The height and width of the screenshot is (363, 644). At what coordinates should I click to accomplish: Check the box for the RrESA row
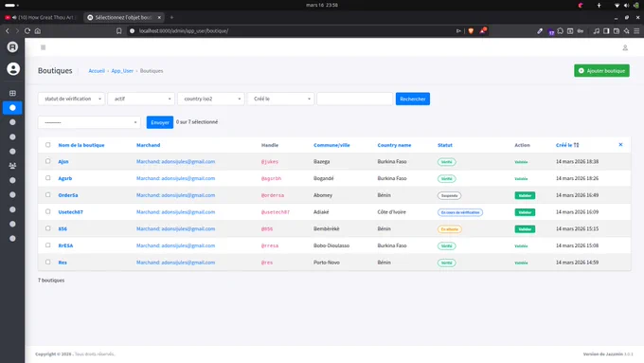(x=48, y=245)
